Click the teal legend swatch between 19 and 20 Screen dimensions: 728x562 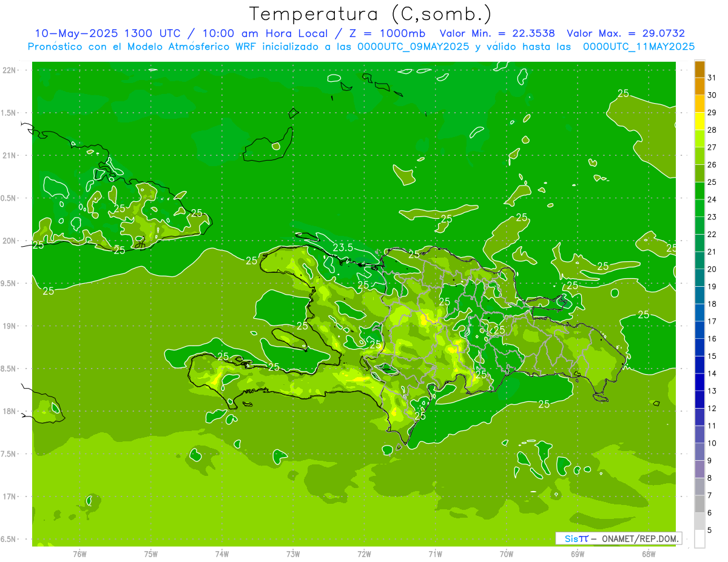(699, 278)
